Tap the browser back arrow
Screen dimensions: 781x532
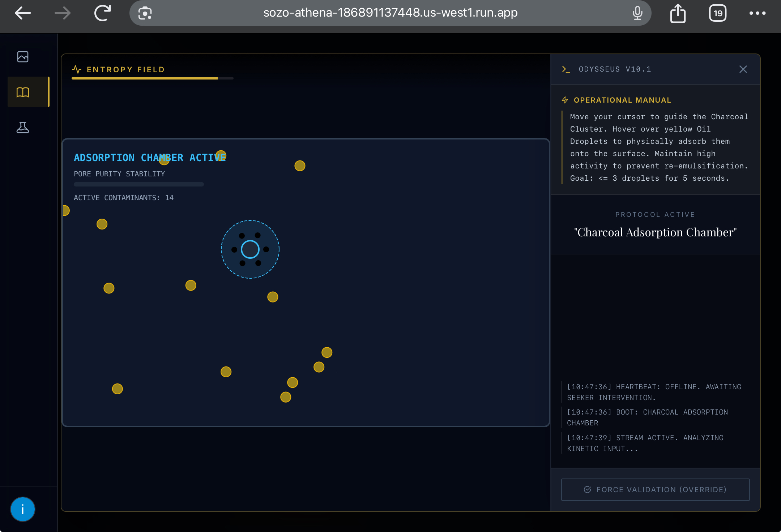pyautogui.click(x=23, y=13)
